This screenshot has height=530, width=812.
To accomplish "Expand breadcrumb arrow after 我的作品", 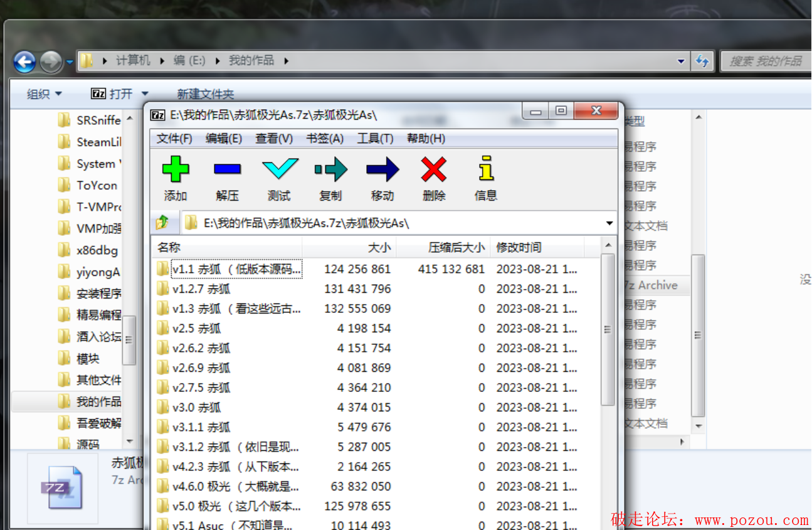I will (x=287, y=61).
